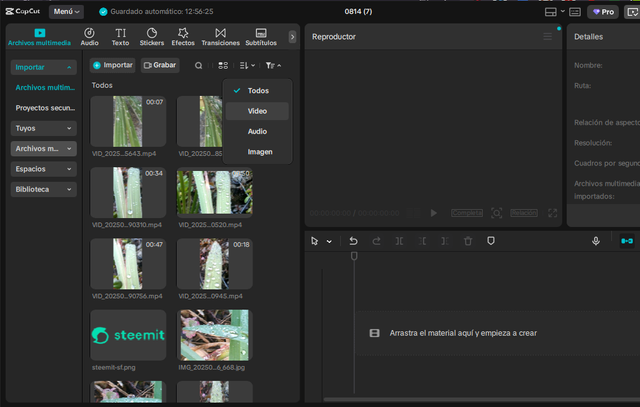Image resolution: width=640 pixels, height=407 pixels.
Task: Select the IMG_20250...6_668.jpg thumbnail
Action: [x=214, y=335]
